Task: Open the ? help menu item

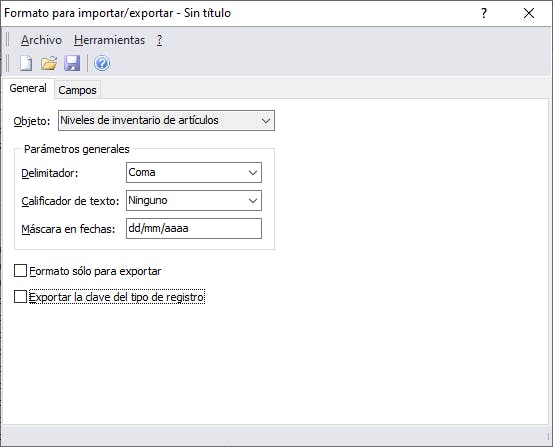Action: (159, 40)
